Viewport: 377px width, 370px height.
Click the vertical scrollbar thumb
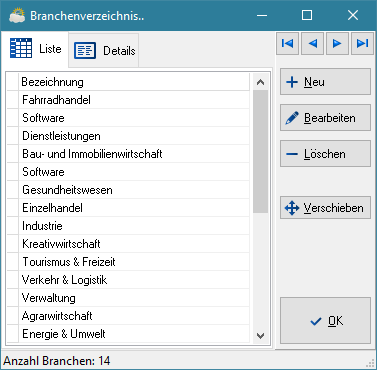[x=261, y=151]
